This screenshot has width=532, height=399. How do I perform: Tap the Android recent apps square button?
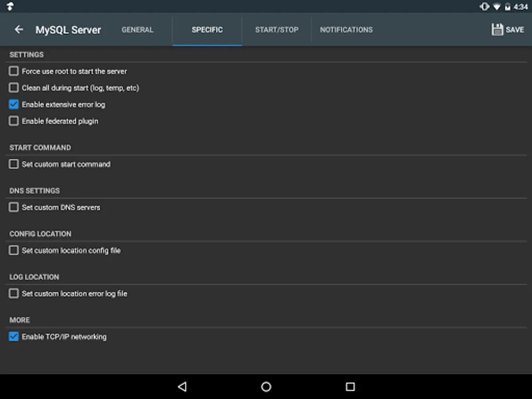(350, 387)
